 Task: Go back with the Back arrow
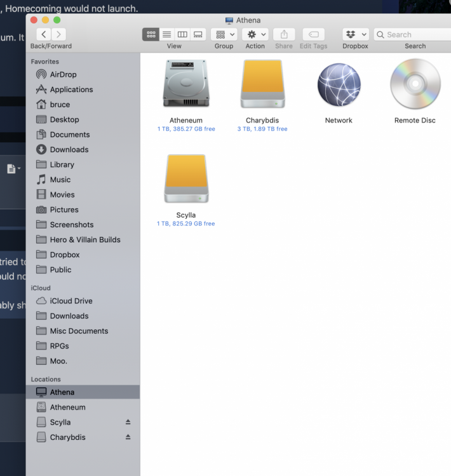[44, 34]
